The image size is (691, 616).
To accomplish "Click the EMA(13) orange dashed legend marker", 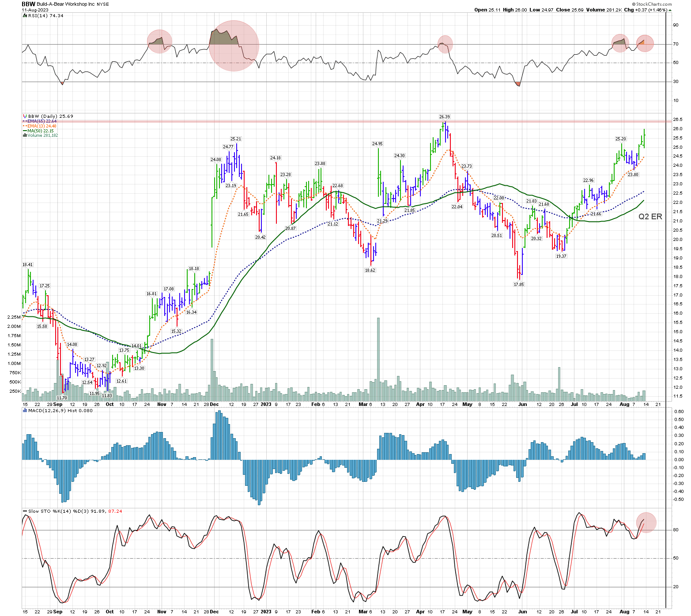I will pyautogui.click(x=25, y=126).
